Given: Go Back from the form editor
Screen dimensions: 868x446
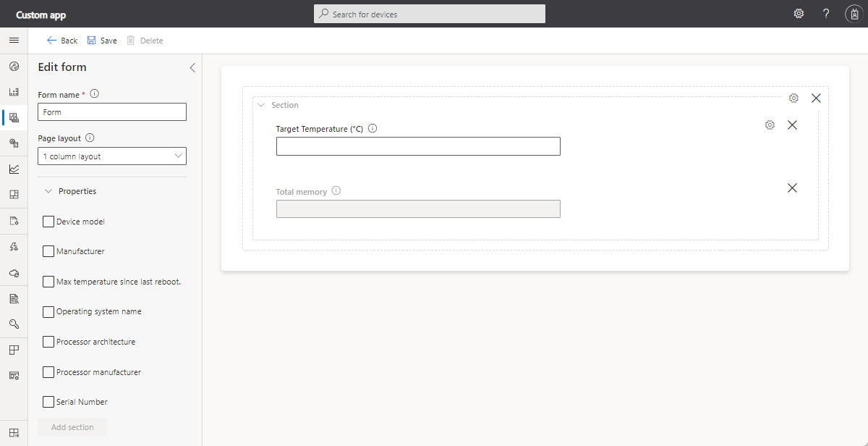Looking at the screenshot, I should click(x=62, y=41).
